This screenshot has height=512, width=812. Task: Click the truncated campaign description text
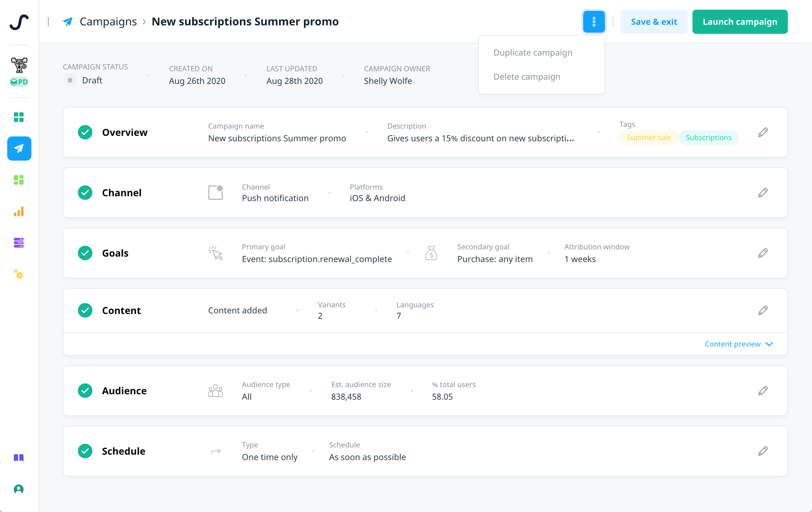pos(481,138)
